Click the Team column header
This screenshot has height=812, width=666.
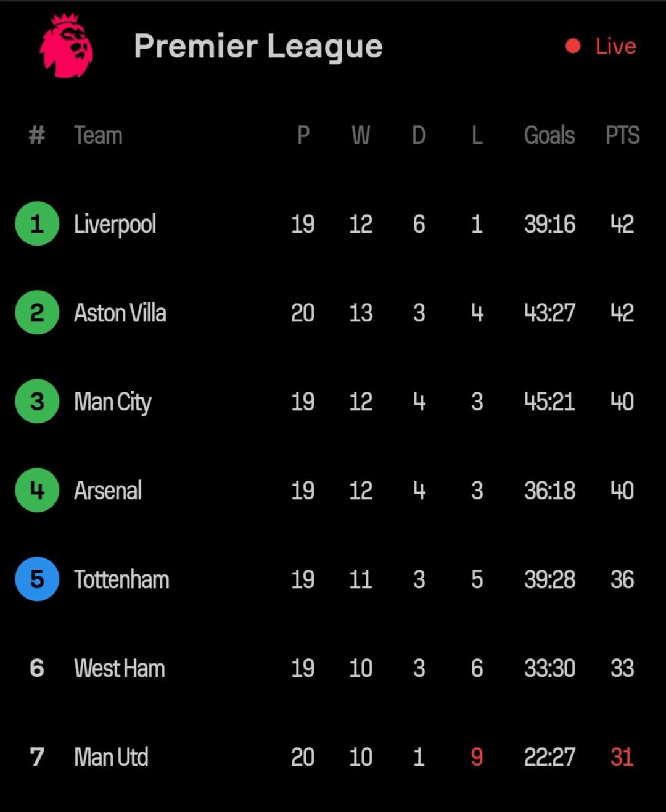pyautogui.click(x=98, y=135)
